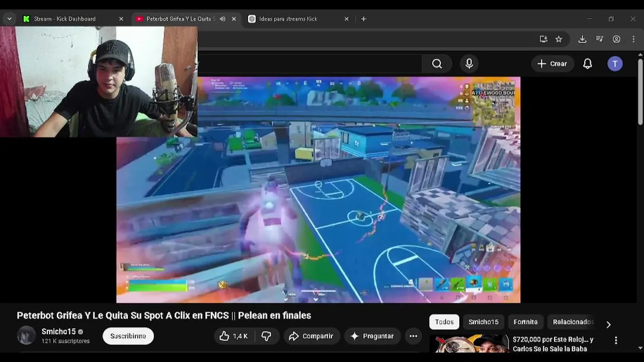The height and width of the screenshot is (362, 644).
Task: Expand the tab search dropdown
Action: 9,19
